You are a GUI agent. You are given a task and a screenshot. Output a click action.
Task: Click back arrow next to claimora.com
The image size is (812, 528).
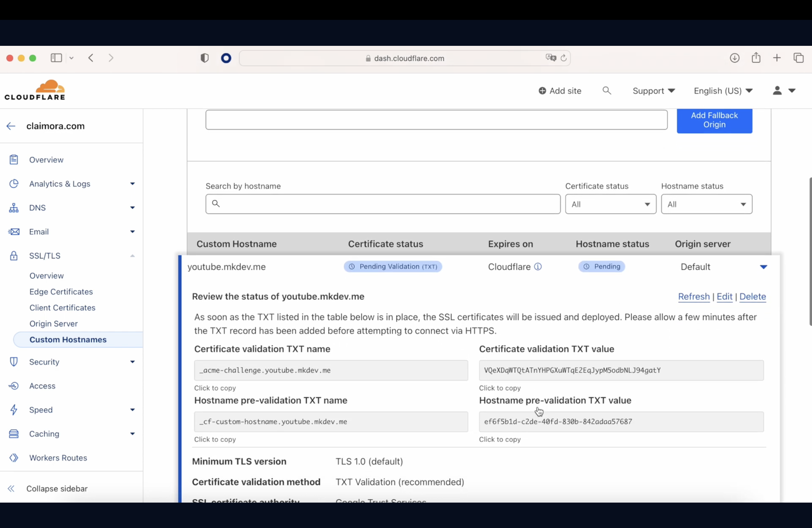tap(11, 126)
